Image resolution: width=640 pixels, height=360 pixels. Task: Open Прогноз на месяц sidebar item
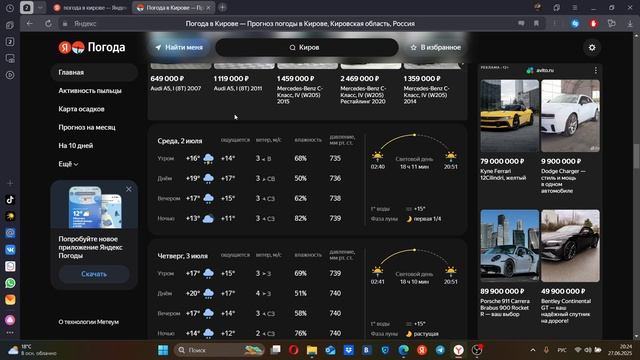pos(87,127)
